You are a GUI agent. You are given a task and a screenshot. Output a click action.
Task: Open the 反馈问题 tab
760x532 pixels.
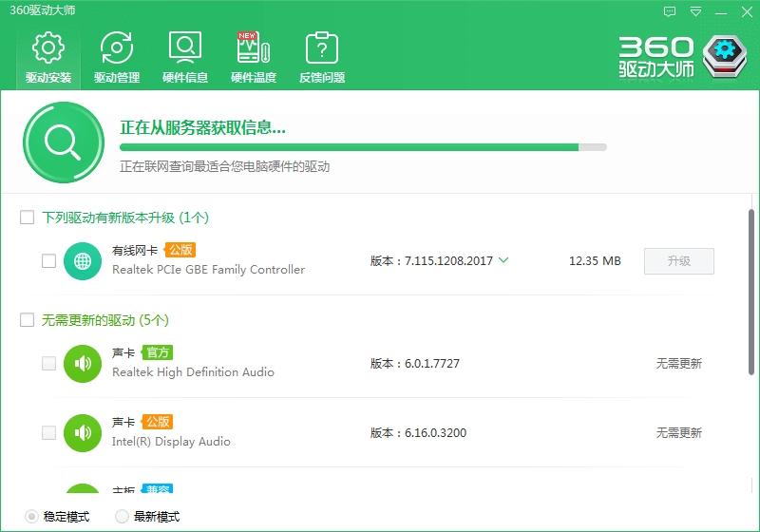322,57
